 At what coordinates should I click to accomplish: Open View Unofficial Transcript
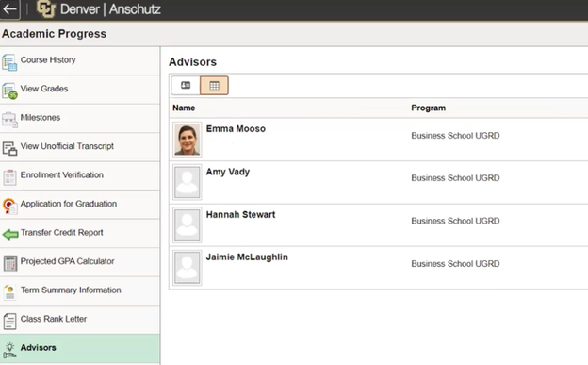coord(80,147)
